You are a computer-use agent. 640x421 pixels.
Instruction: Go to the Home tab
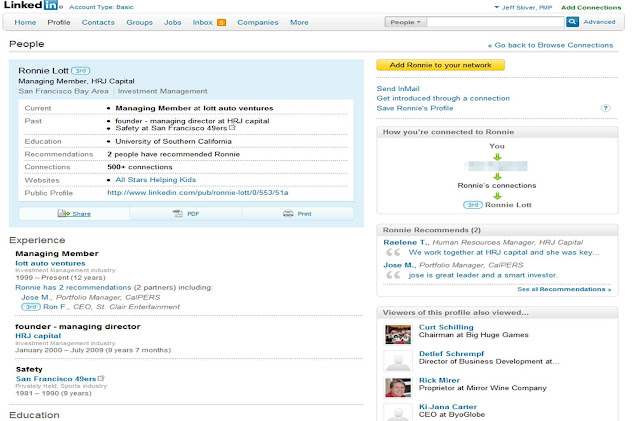[25, 22]
